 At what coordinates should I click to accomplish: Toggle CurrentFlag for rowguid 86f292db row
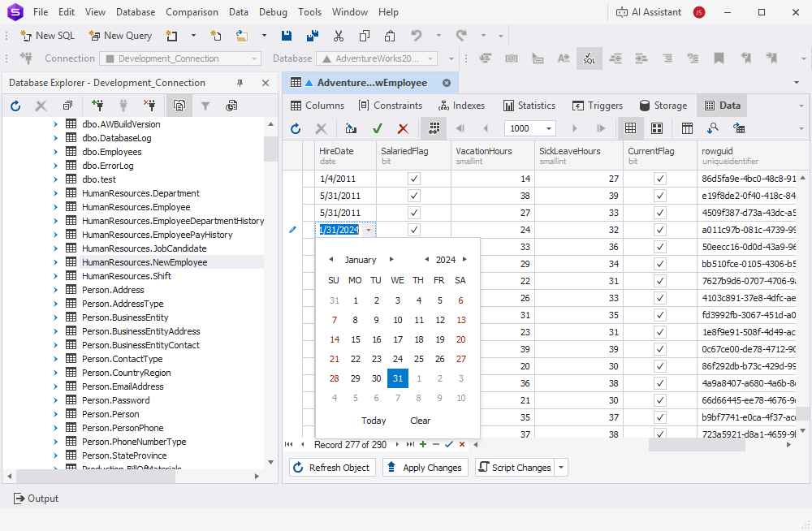pos(659,366)
